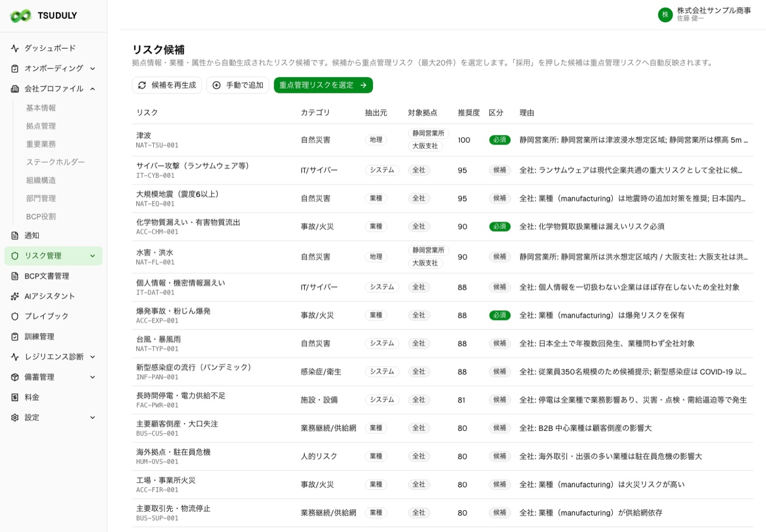
Task: Click the 必須 badge in 爆発事故 row
Action: click(500, 316)
